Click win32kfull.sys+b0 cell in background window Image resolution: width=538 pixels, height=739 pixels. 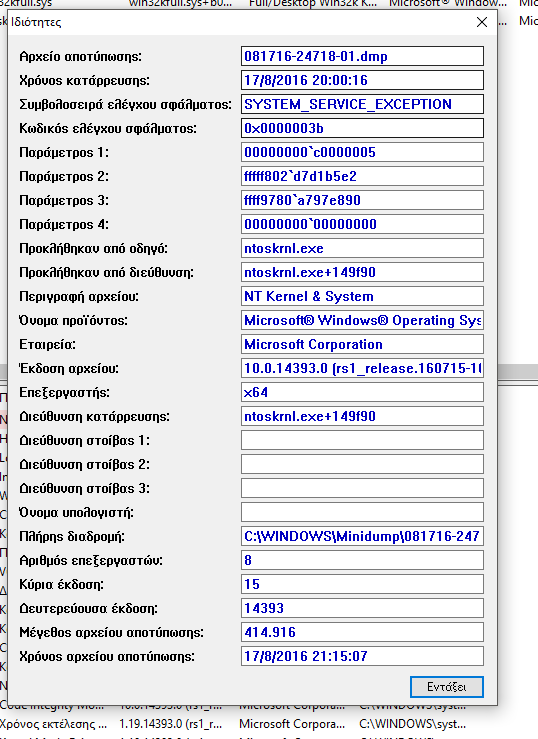180,3
